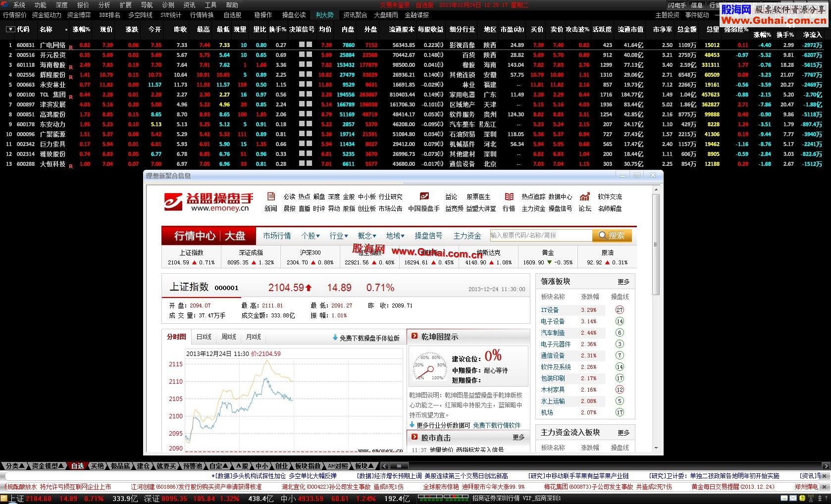
Task: Open the 地域 dropdown
Action: 395,236
